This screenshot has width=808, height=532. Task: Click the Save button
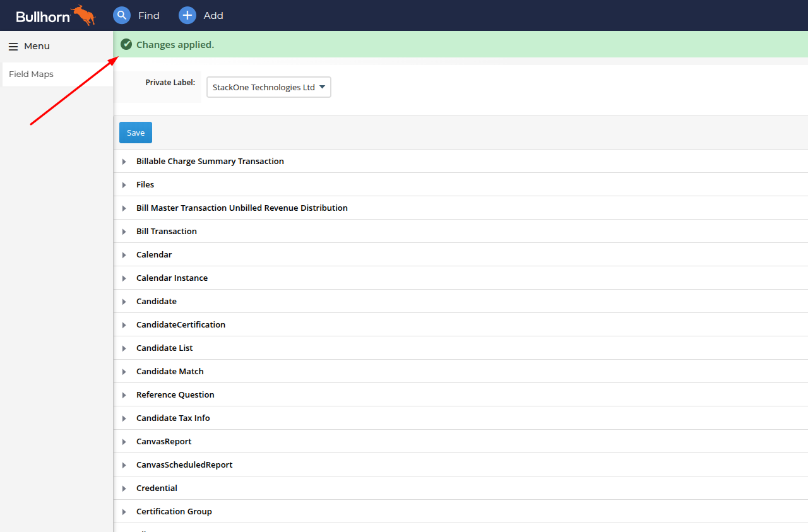[136, 133]
